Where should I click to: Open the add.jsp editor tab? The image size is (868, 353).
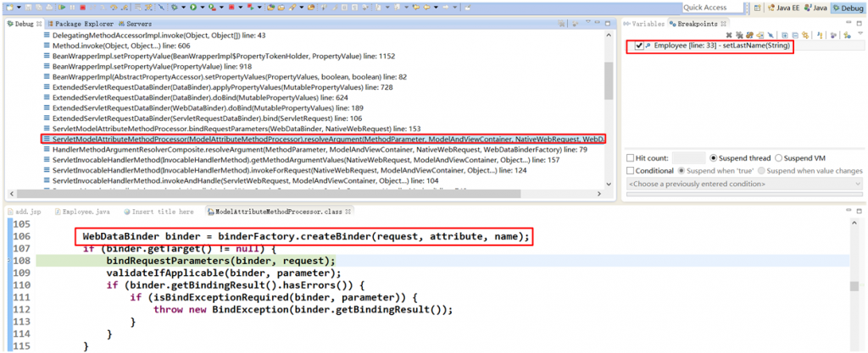23,212
